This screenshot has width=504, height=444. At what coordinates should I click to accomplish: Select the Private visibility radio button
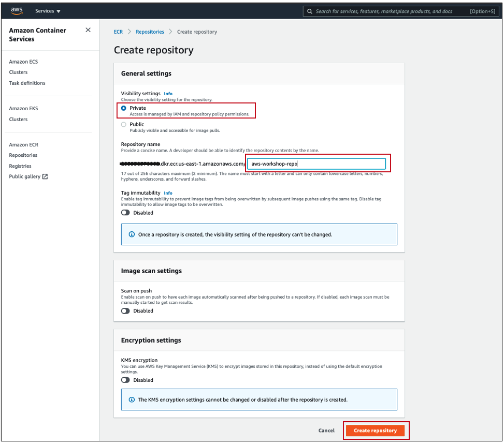coord(124,108)
